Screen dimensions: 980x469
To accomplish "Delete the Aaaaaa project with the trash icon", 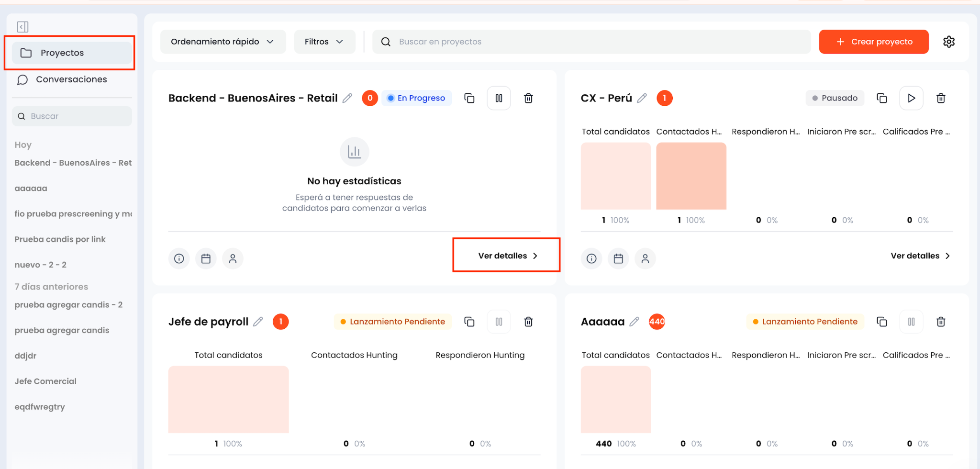I will pyautogui.click(x=941, y=322).
